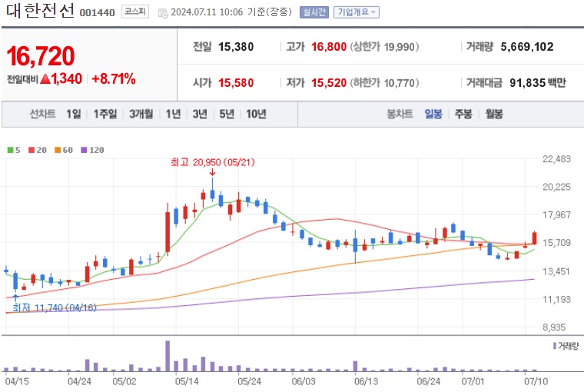Click the 8,935 price axis label
This screenshot has width=584, height=392.
(554, 327)
